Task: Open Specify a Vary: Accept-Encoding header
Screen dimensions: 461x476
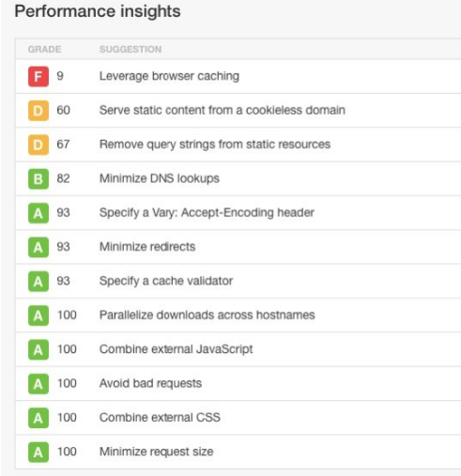Action: pyautogui.click(x=207, y=212)
